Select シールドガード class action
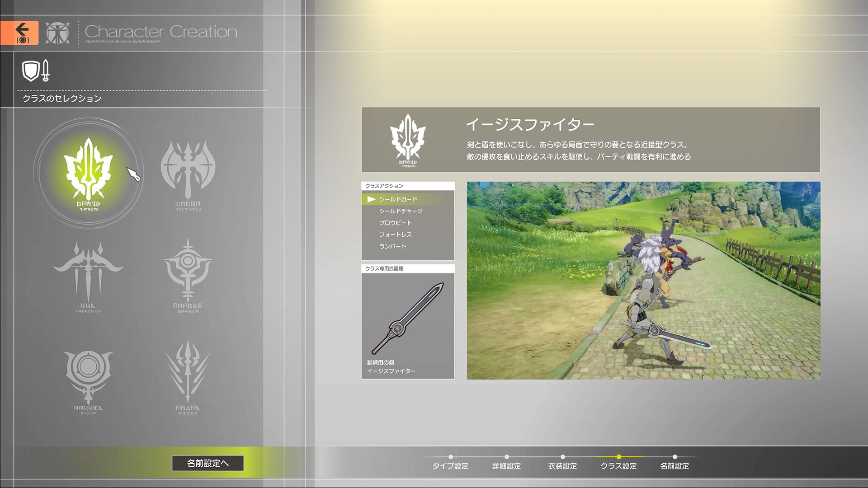The width and height of the screenshot is (868, 488). pyautogui.click(x=398, y=199)
